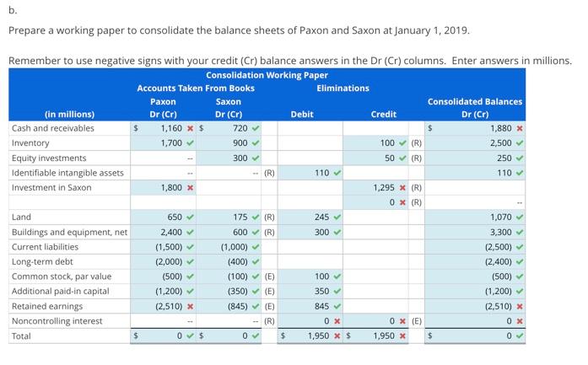Click consolidated Cash and receivables field 1,880
Screen dimensions: 588x365
pos(475,128)
